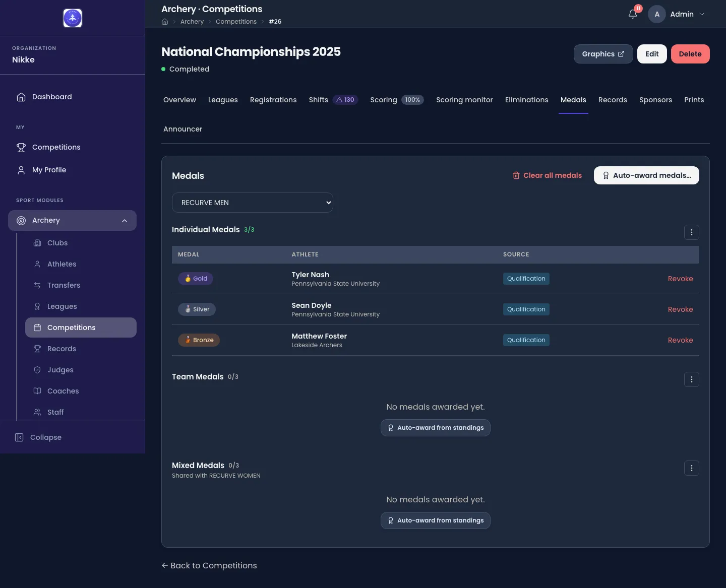This screenshot has height=588, width=726.
Task: Revoke Tyler Nash's gold medal
Action: [680, 279]
